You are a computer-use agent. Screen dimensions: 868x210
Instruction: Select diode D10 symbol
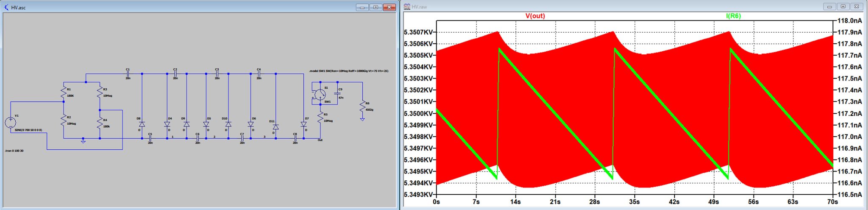(228, 124)
